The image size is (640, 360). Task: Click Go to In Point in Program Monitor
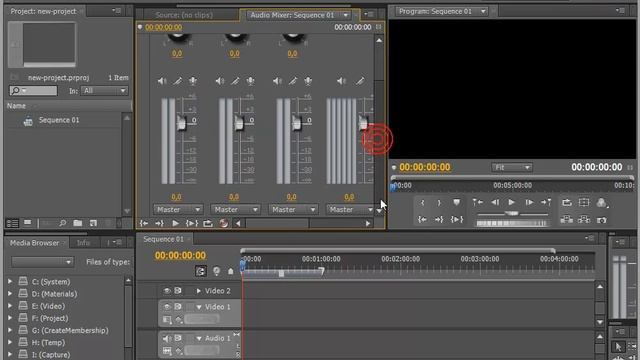click(422, 220)
